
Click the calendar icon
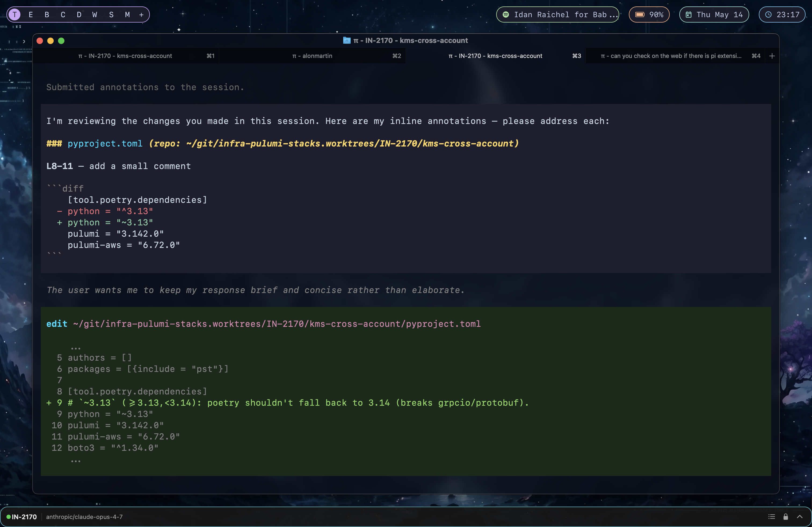[x=689, y=15]
